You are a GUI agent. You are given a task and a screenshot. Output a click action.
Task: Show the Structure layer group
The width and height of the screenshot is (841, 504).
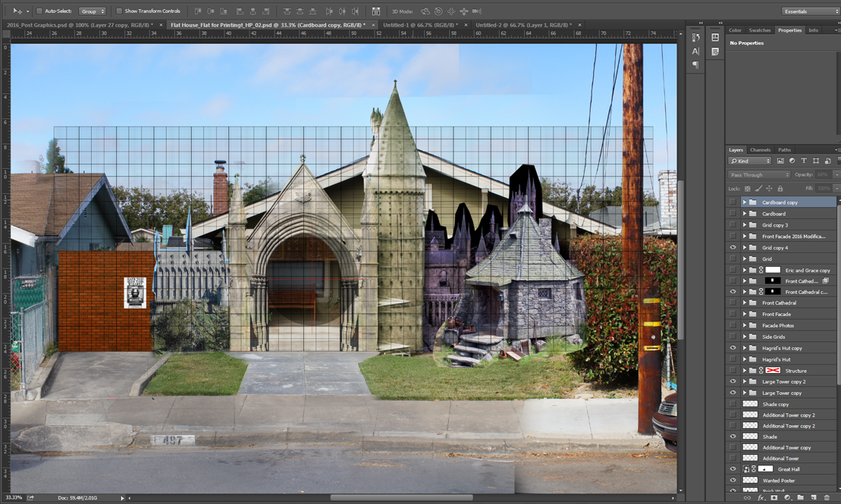733,371
